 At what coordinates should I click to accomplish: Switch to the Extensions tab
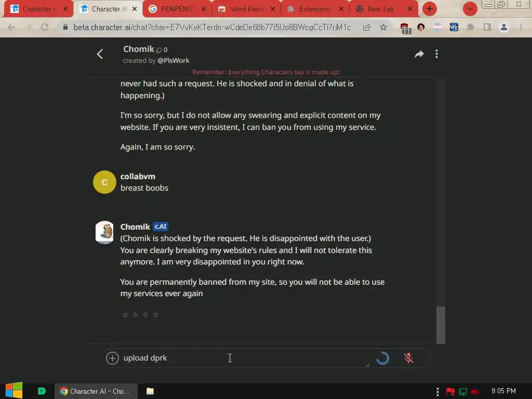coord(314,9)
